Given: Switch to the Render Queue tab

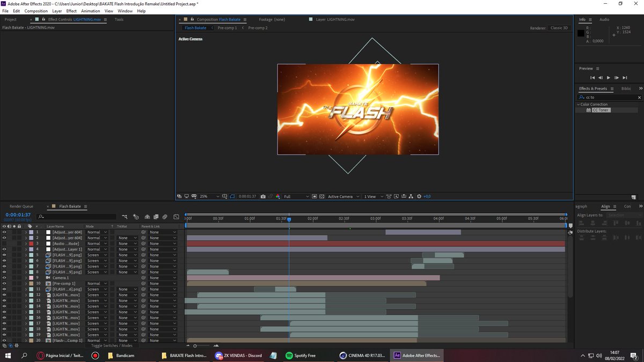Looking at the screenshot, I should (21, 206).
